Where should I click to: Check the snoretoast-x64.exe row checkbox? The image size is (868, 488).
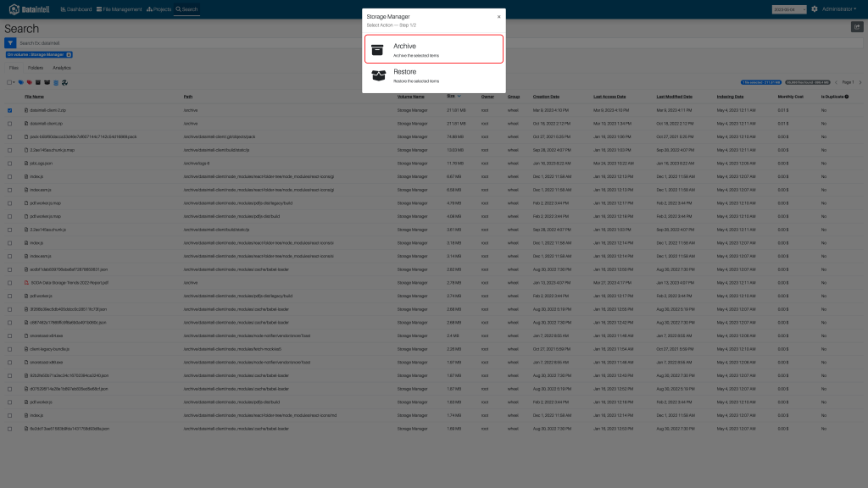click(x=9, y=335)
